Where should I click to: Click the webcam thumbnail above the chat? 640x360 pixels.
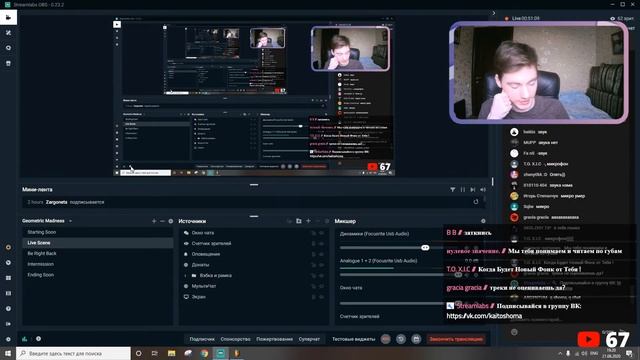click(539, 73)
